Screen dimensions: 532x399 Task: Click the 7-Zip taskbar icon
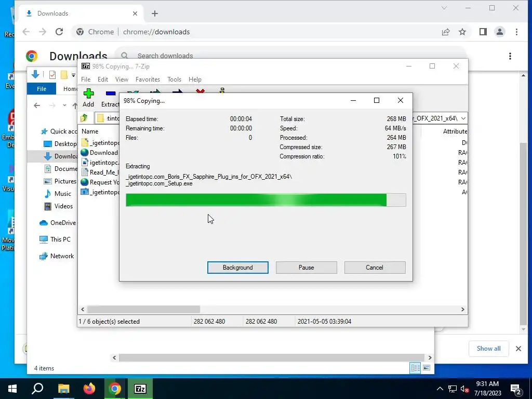[140, 389]
